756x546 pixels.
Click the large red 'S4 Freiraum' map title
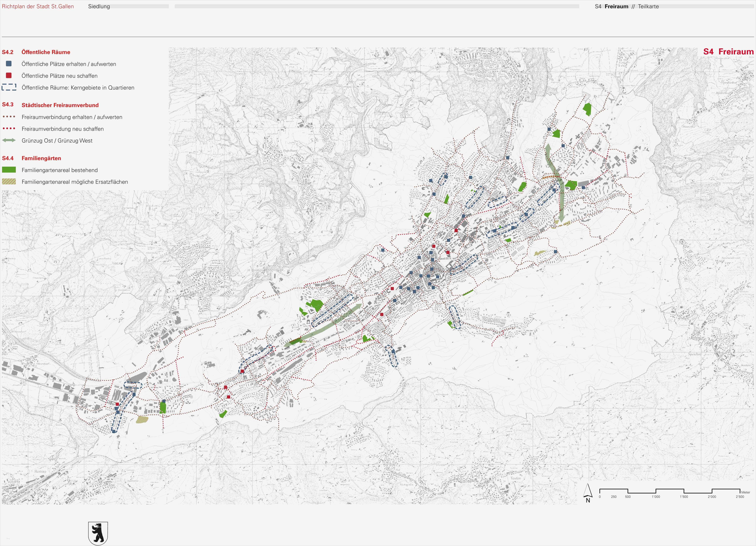(x=728, y=52)
